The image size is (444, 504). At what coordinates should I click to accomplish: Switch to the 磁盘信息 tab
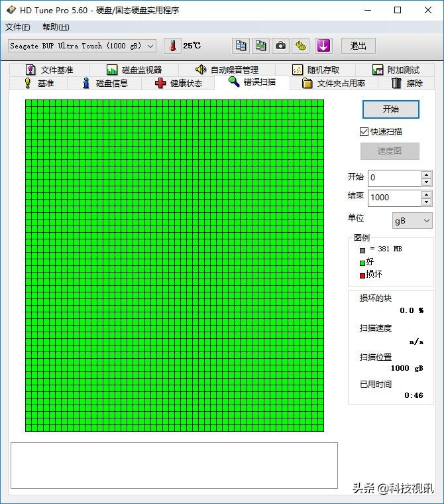click(105, 84)
